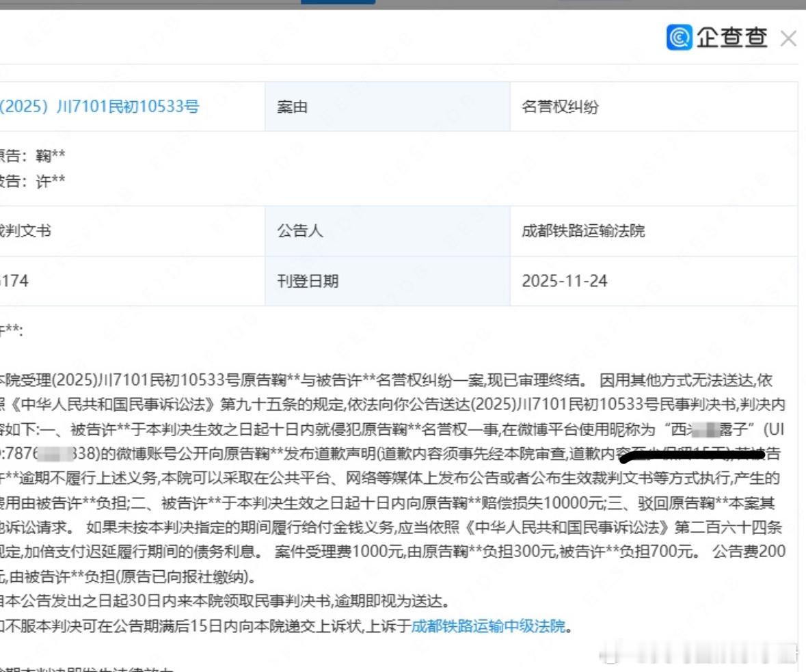Image resolution: width=806 pixels, height=672 pixels.
Task: Select the plaintiff line 鞠**
Action: point(32,155)
